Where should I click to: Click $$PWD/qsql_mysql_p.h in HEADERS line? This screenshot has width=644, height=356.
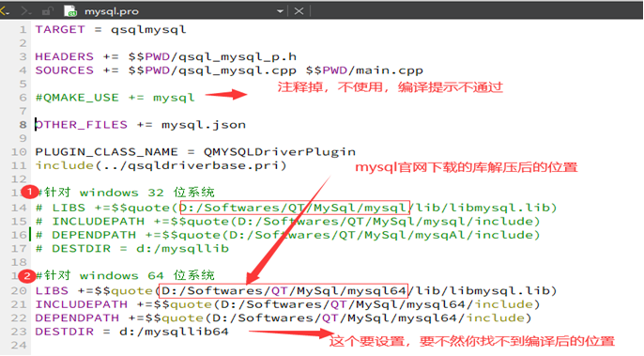pos(212,57)
